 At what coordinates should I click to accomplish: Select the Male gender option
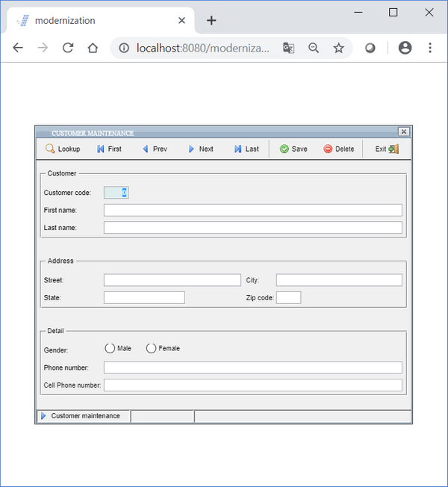click(x=110, y=349)
